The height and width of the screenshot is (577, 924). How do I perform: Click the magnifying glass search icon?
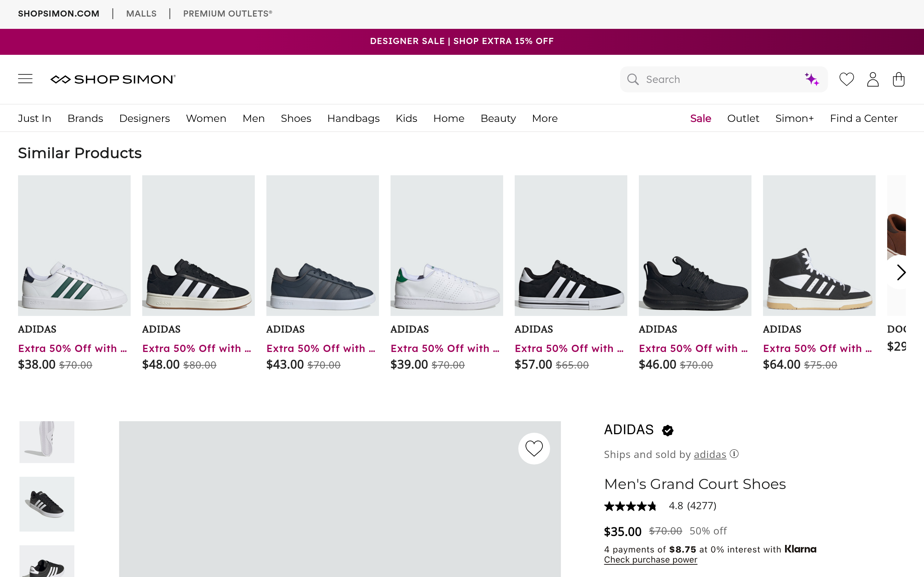(x=633, y=79)
